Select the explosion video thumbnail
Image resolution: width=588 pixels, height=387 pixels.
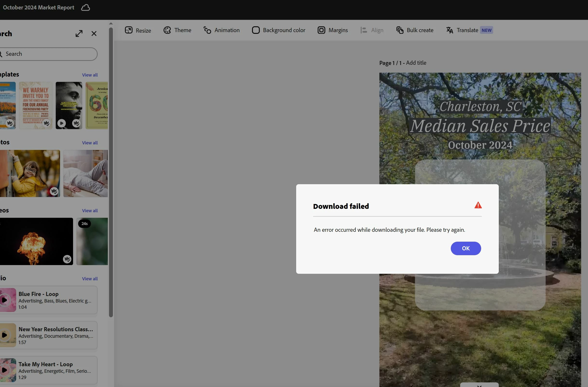36,241
